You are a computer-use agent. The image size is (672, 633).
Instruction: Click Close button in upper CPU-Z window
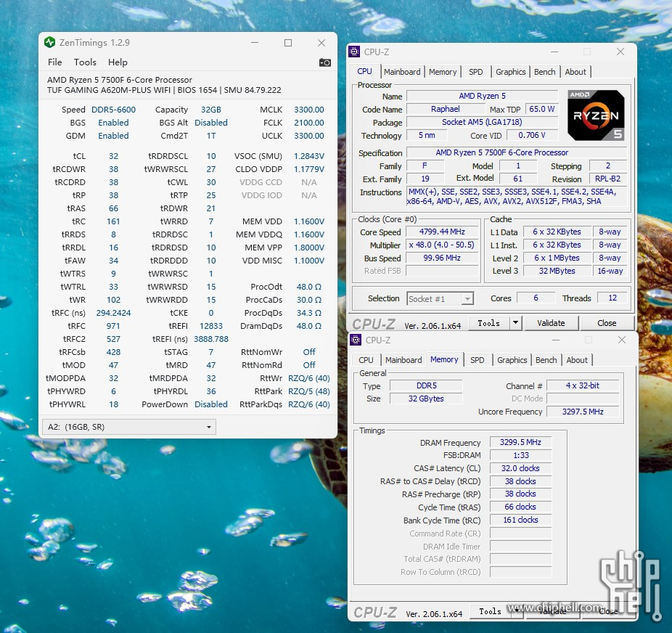(607, 323)
